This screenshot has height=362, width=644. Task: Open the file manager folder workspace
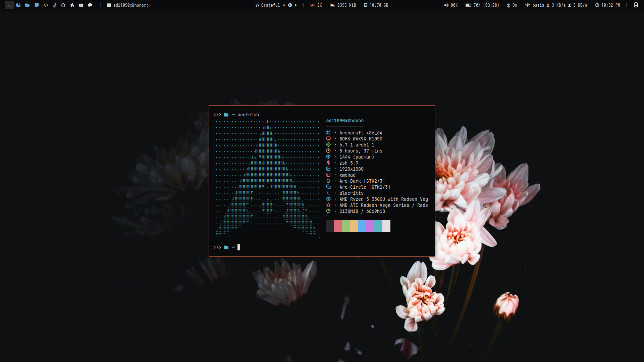pos(27,5)
